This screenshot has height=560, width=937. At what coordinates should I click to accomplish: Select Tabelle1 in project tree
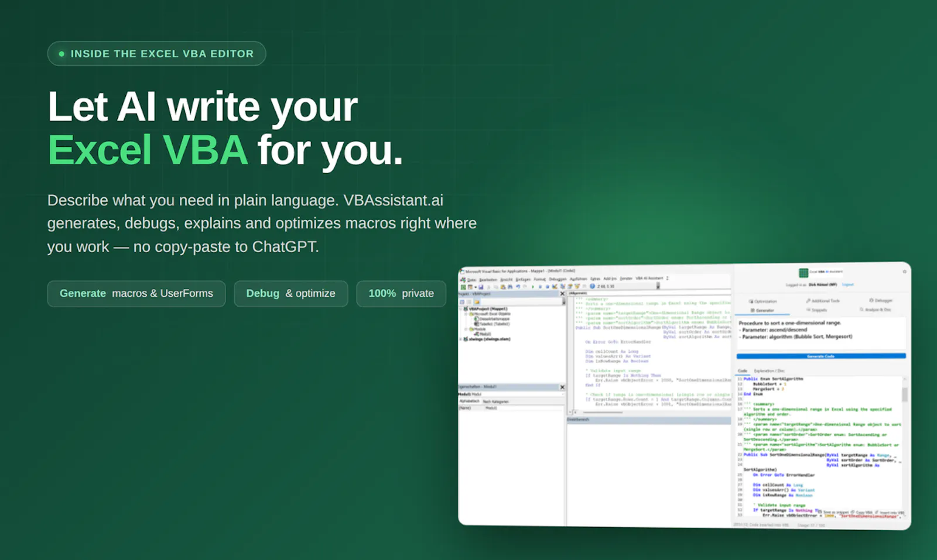pos(492,324)
